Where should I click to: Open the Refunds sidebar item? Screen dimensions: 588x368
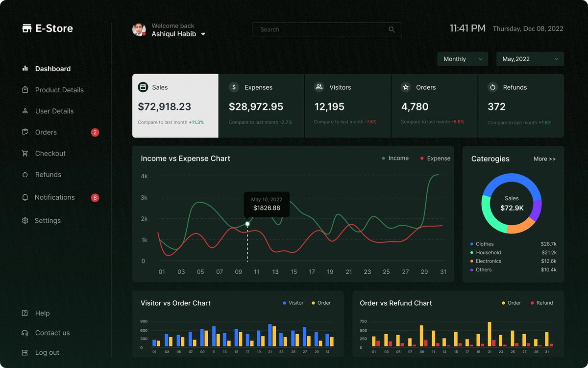(48, 175)
